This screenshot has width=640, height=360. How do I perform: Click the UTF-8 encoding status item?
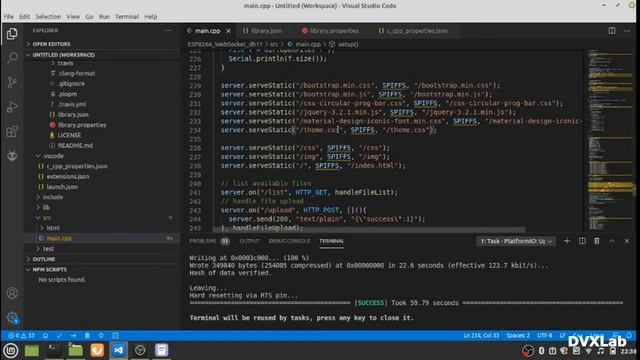click(x=544, y=336)
